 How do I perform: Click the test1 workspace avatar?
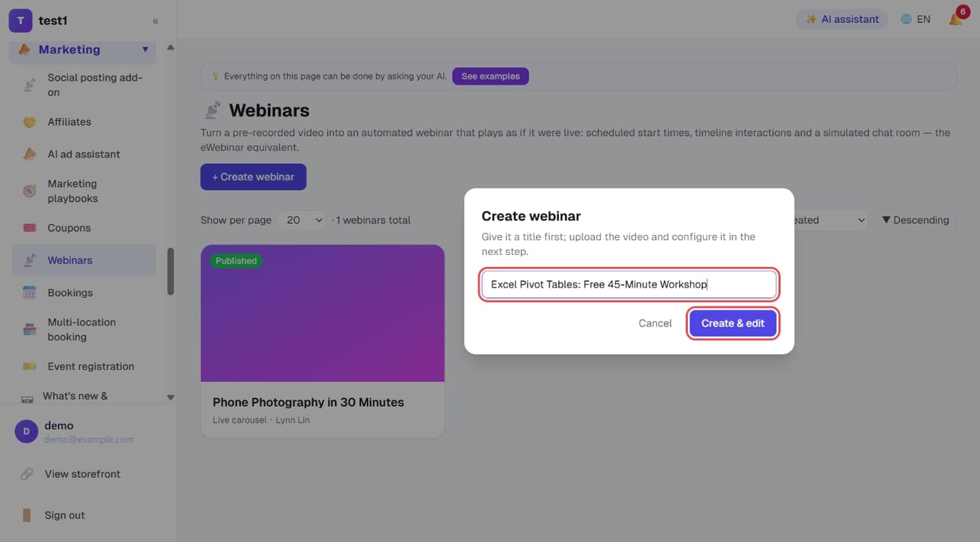coord(20,21)
